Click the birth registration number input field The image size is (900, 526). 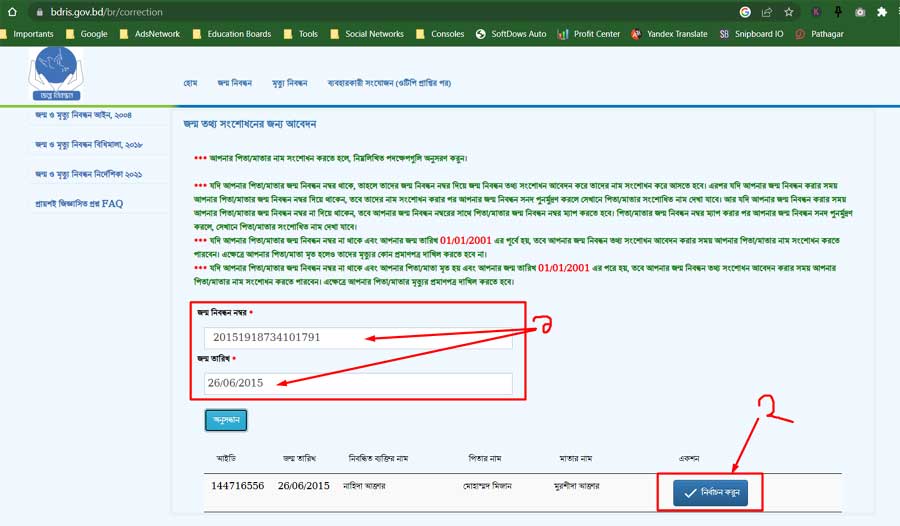click(x=357, y=337)
